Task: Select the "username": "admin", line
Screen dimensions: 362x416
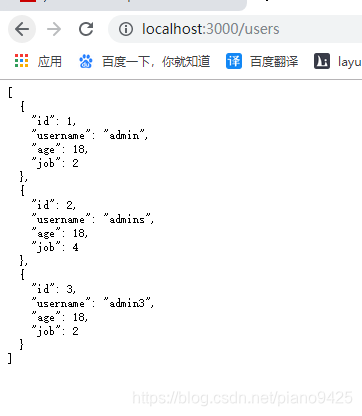Action: tap(90, 135)
